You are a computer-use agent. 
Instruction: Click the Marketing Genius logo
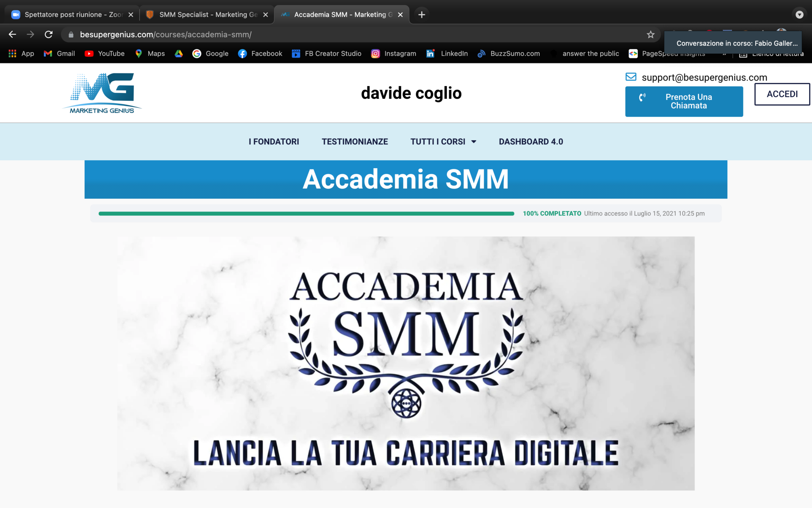102,94
